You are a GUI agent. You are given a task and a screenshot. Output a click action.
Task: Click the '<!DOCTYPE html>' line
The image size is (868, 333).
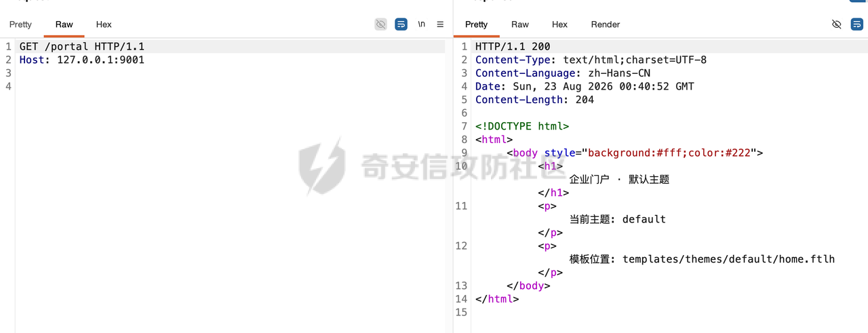point(522,126)
